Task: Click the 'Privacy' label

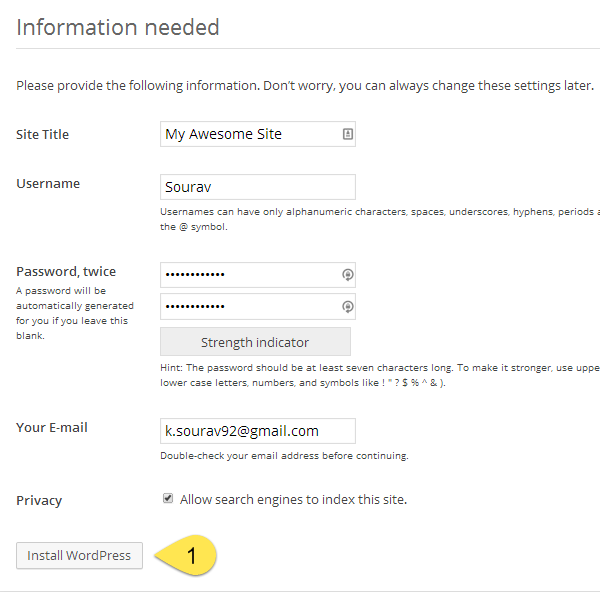Action: click(x=39, y=500)
